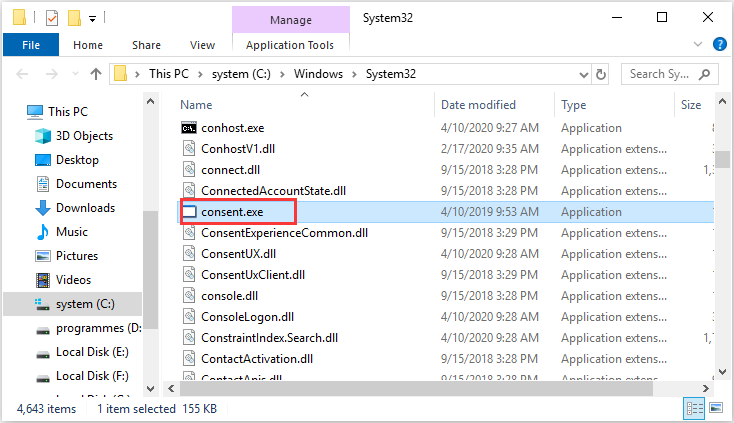Expand the ribbon with the chevron
734x423 pixels.
pyautogui.click(x=697, y=44)
